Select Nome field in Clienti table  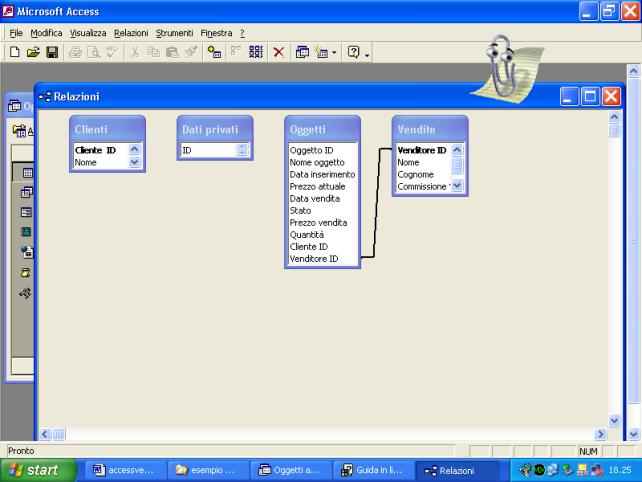click(x=86, y=162)
